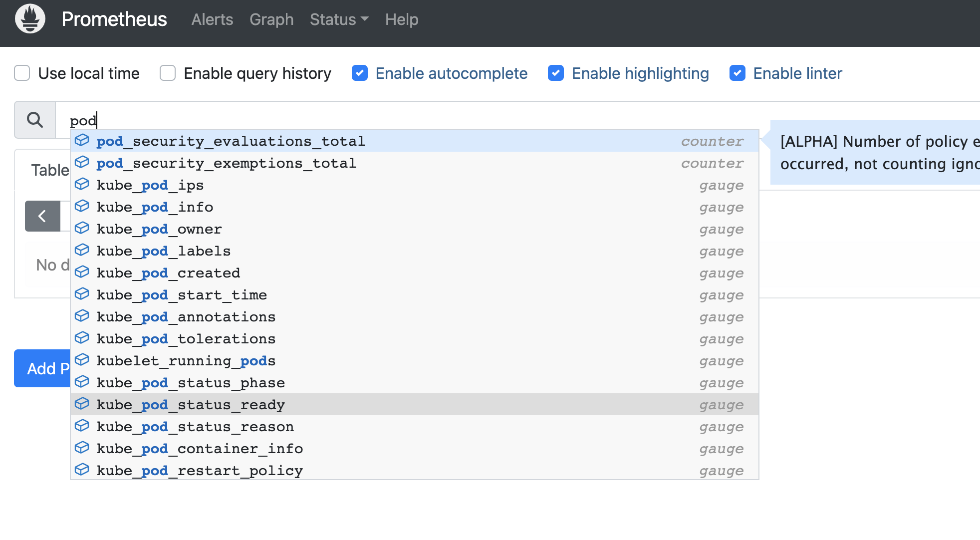Select kube_pod_container_info suggestion
This screenshot has height=540, width=980.
pos(415,448)
